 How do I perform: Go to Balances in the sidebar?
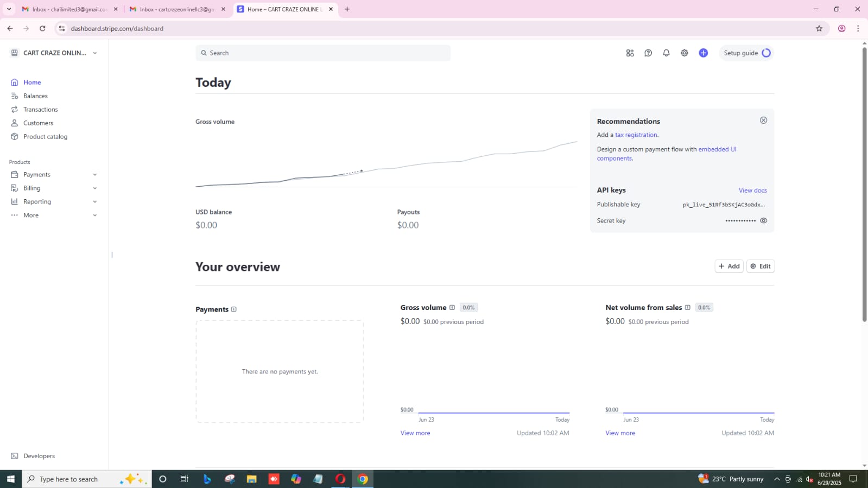[35, 96]
